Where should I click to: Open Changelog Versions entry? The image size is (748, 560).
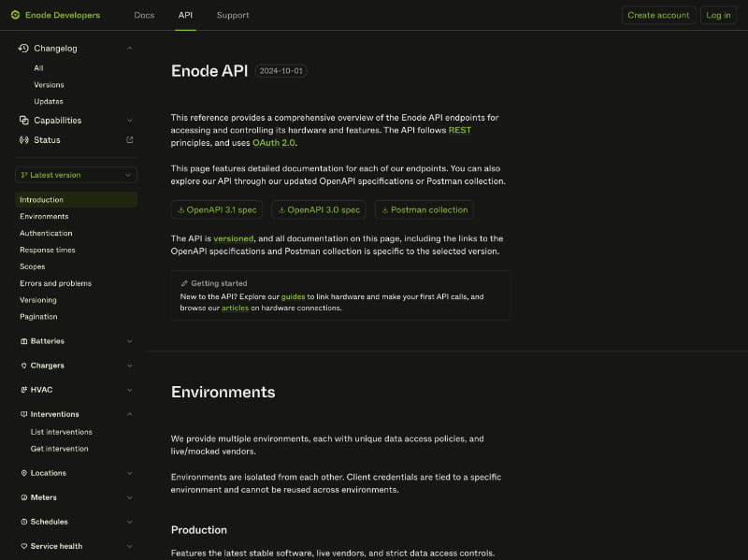49,85
